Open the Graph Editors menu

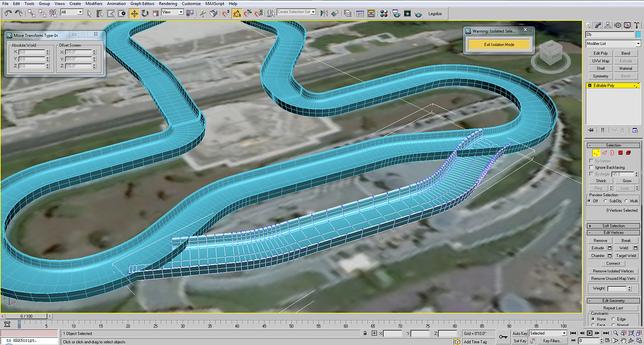tap(142, 4)
